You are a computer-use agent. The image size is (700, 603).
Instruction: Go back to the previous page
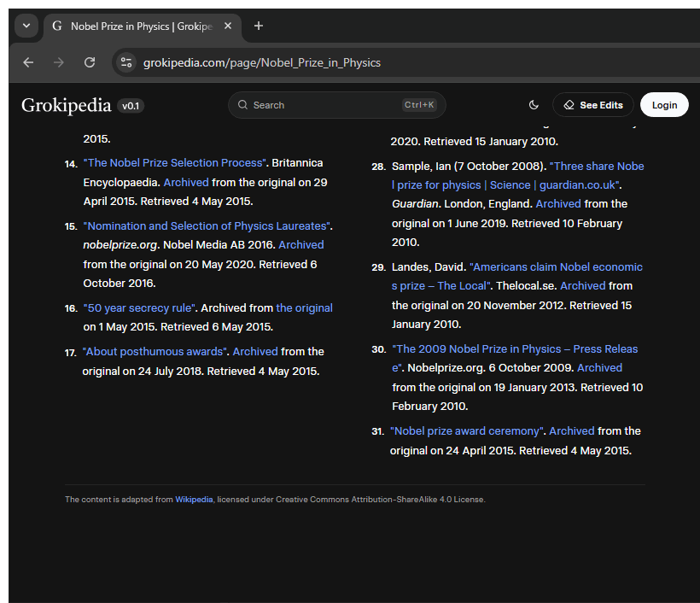tap(28, 62)
